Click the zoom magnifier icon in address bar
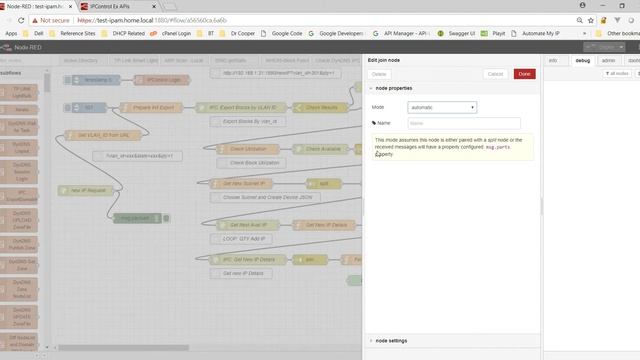 (579, 20)
